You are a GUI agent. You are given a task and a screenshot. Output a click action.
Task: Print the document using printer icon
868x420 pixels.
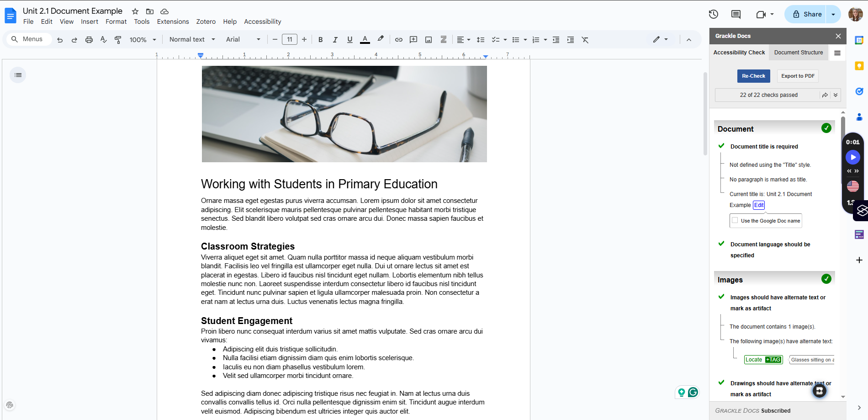pyautogui.click(x=89, y=40)
